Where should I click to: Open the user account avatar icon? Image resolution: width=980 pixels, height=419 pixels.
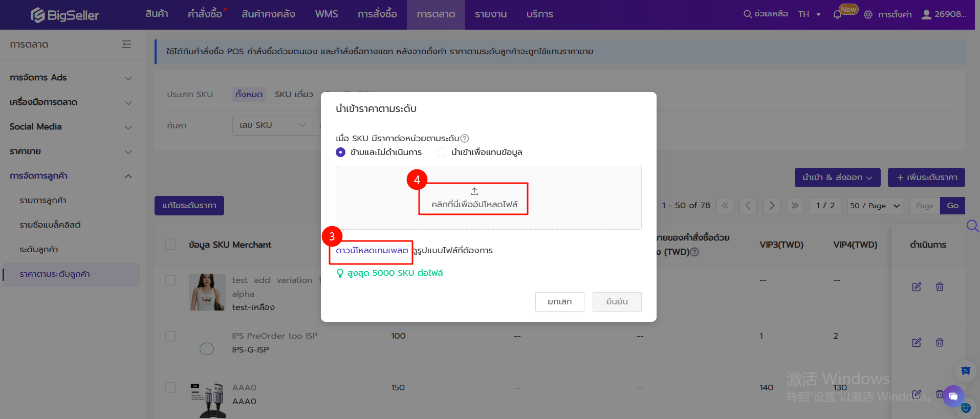click(x=926, y=14)
